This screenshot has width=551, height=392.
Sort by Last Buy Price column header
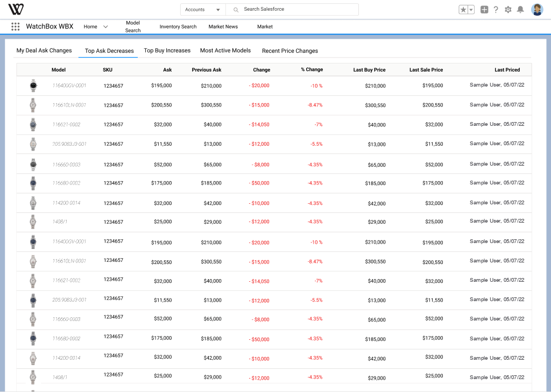(x=369, y=70)
